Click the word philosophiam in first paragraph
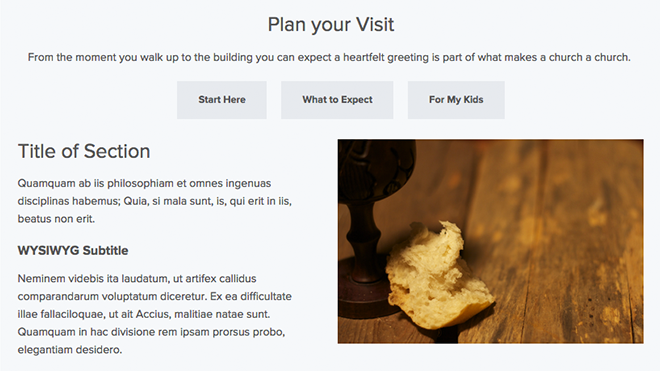 coord(140,184)
